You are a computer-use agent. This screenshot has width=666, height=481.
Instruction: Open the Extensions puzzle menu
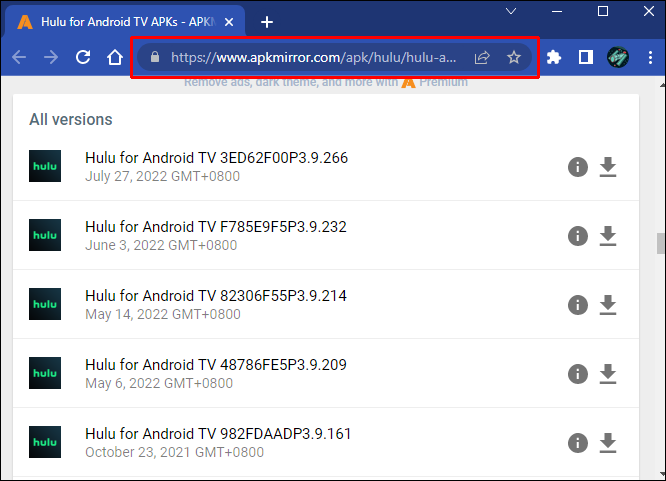tap(554, 57)
